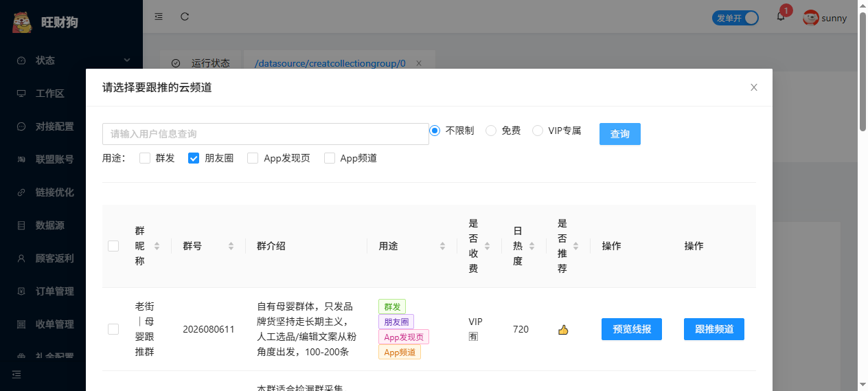Image resolution: width=868 pixels, height=391 pixels.
Task: Click the 预览线报 button
Action: pos(632,329)
